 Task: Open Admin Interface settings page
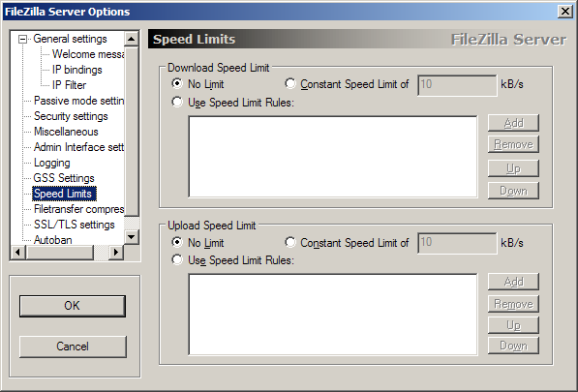click(78, 147)
